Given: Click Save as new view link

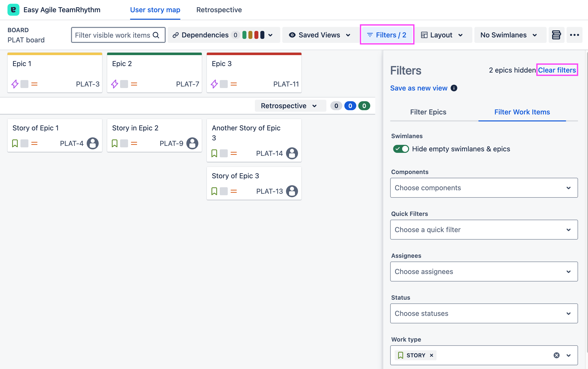Looking at the screenshot, I should pos(419,88).
